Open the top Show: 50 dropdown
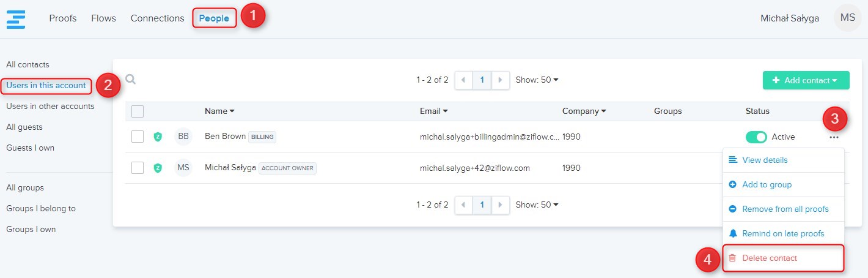The image size is (868, 278). click(537, 80)
